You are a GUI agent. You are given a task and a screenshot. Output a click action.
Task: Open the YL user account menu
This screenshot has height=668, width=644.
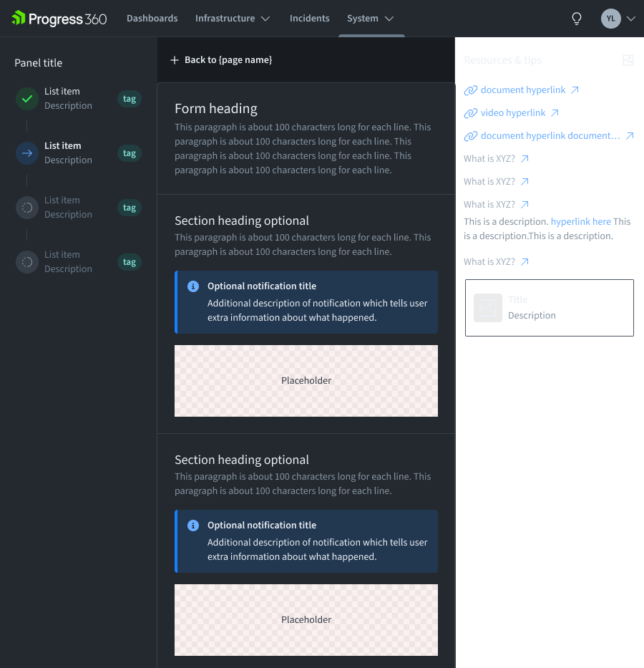coord(618,19)
